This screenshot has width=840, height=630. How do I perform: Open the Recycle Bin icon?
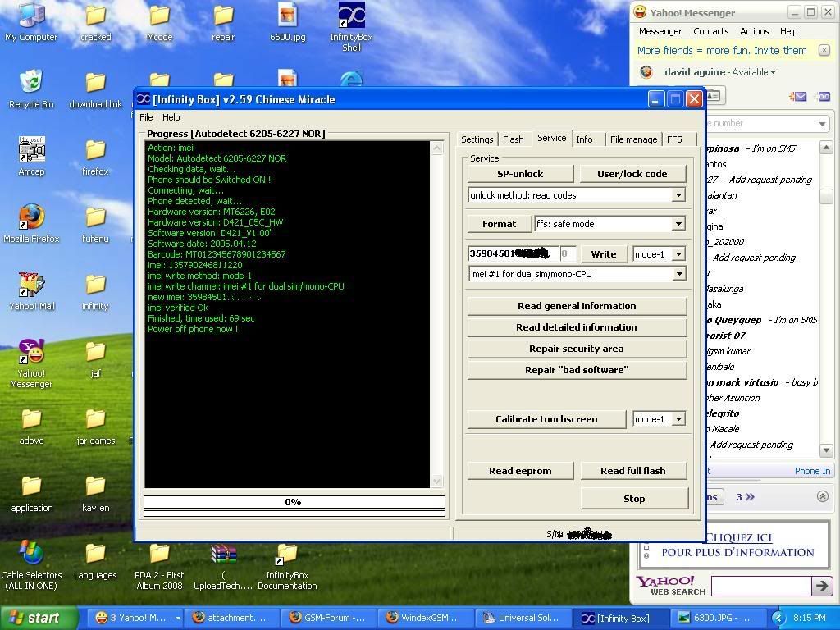click(31, 83)
